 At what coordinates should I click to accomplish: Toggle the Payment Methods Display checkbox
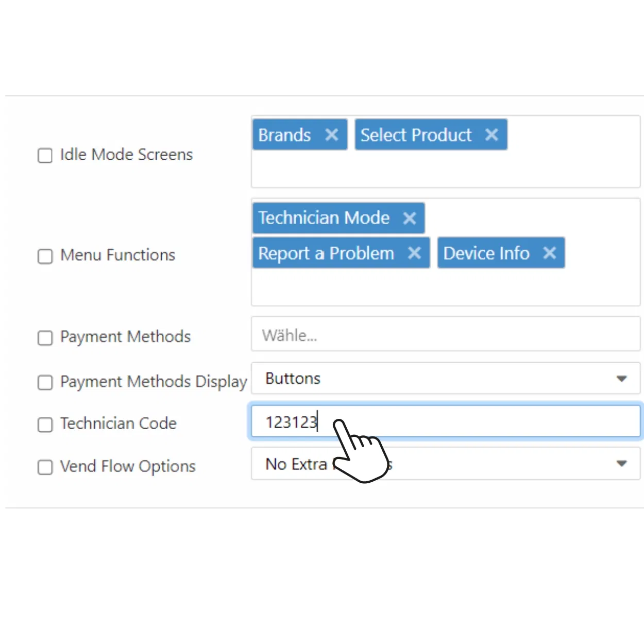(x=45, y=382)
